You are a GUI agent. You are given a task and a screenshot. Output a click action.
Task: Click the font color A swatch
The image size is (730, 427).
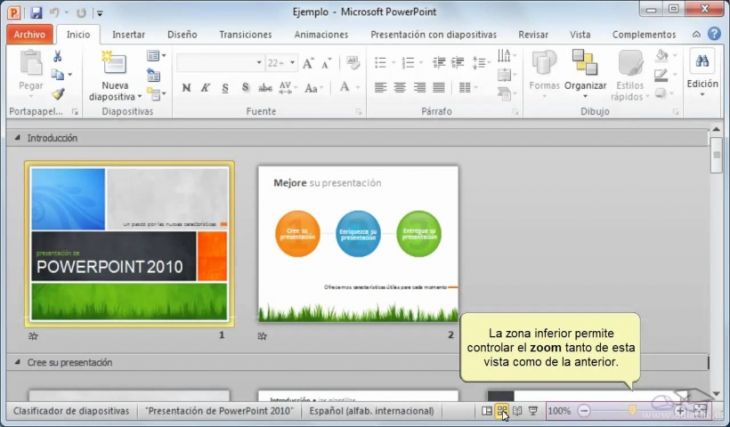coord(345,87)
